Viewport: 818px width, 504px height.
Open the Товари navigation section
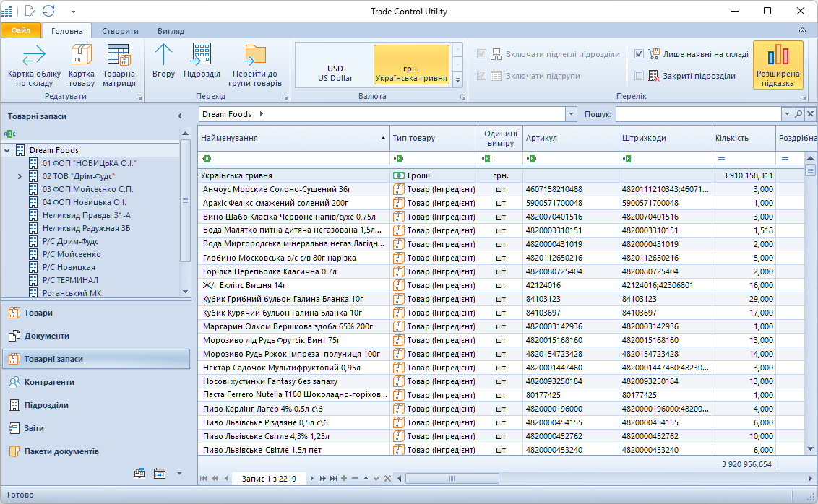click(97, 313)
